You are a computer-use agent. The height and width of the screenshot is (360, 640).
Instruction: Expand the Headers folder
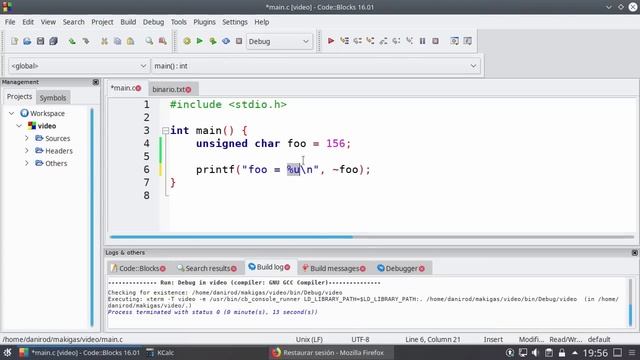(x=27, y=151)
